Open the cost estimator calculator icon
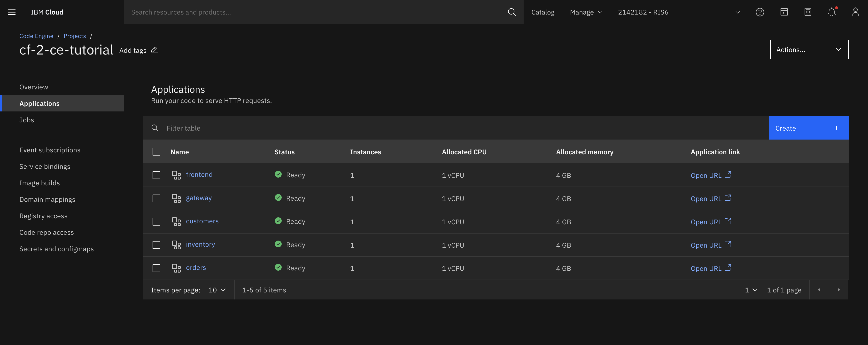 point(807,12)
